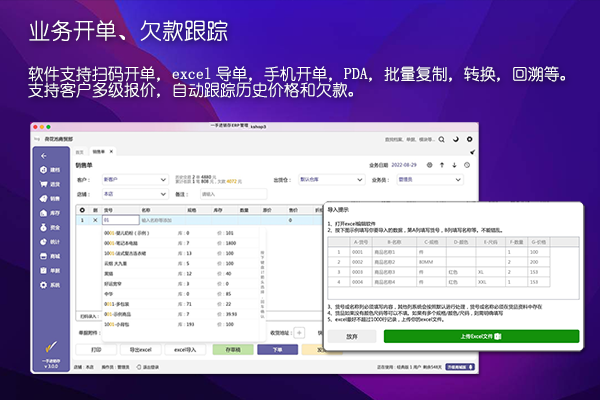This screenshot has height=400, width=600.
Task: Click the badge in the bottom-right status bar
Action: point(460,367)
